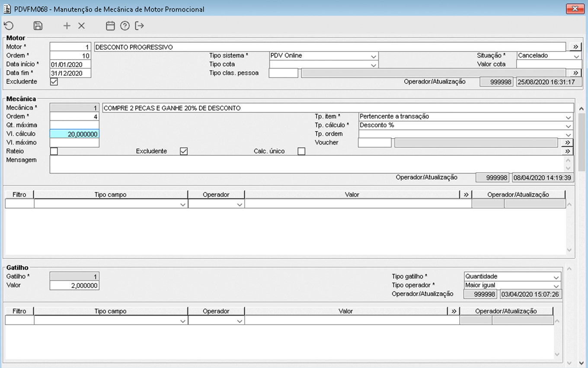588x368 pixels.
Task: Toggle the Excludente checkbox in Motor section
Action: tap(54, 81)
